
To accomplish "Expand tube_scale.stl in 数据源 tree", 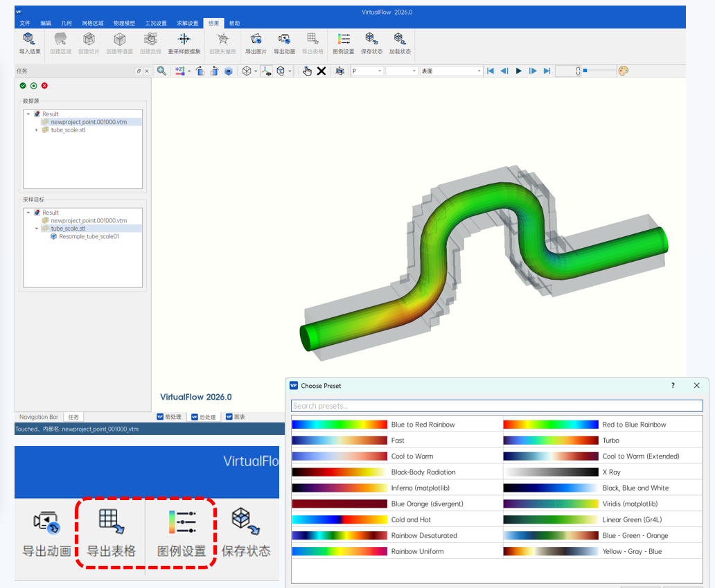I will click(x=37, y=130).
